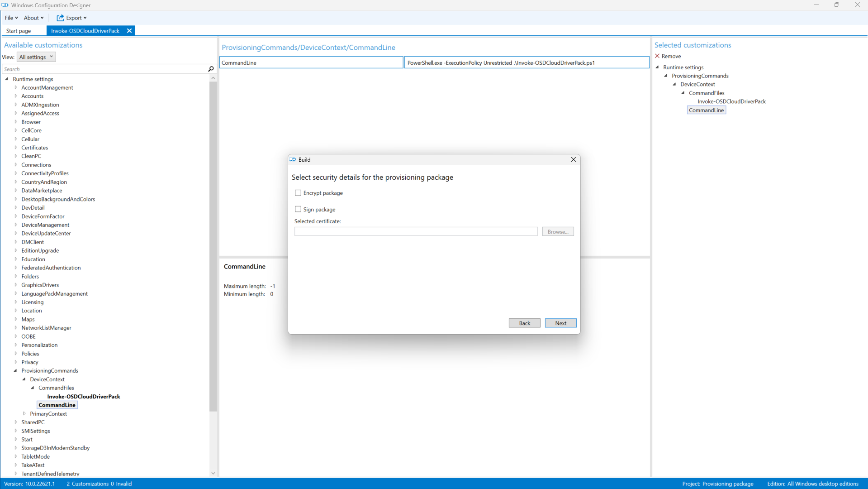Image resolution: width=868 pixels, height=489 pixels.
Task: Click the red Remove X icon
Action: (x=657, y=56)
